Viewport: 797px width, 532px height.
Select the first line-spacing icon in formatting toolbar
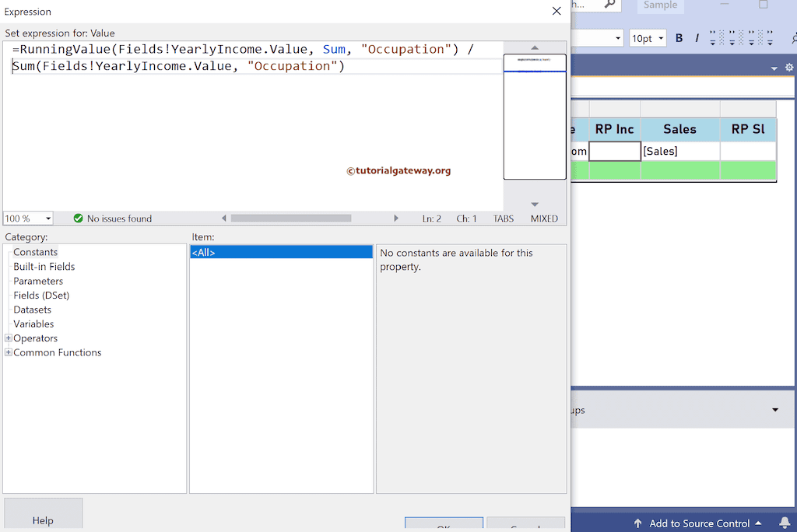coord(713,37)
